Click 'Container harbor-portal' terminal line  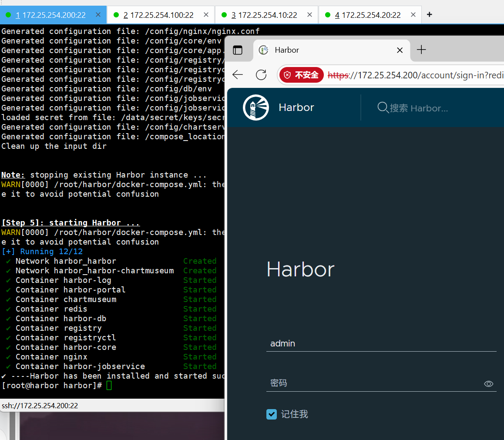click(x=71, y=289)
